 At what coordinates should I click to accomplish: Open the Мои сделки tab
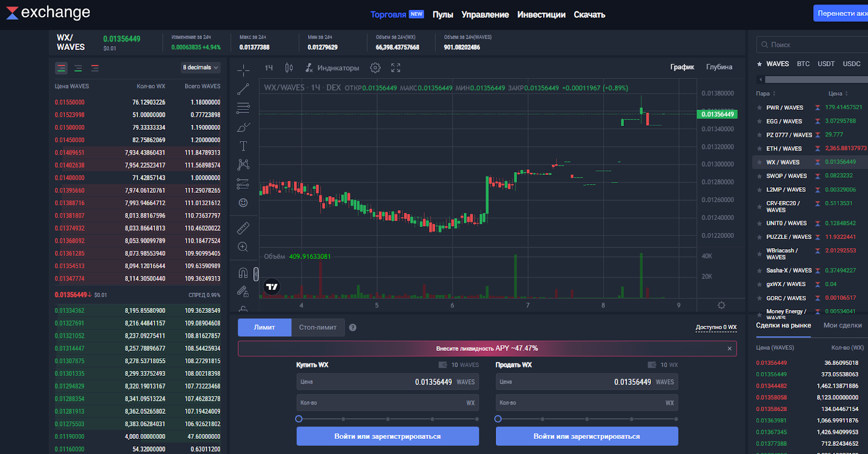point(843,325)
